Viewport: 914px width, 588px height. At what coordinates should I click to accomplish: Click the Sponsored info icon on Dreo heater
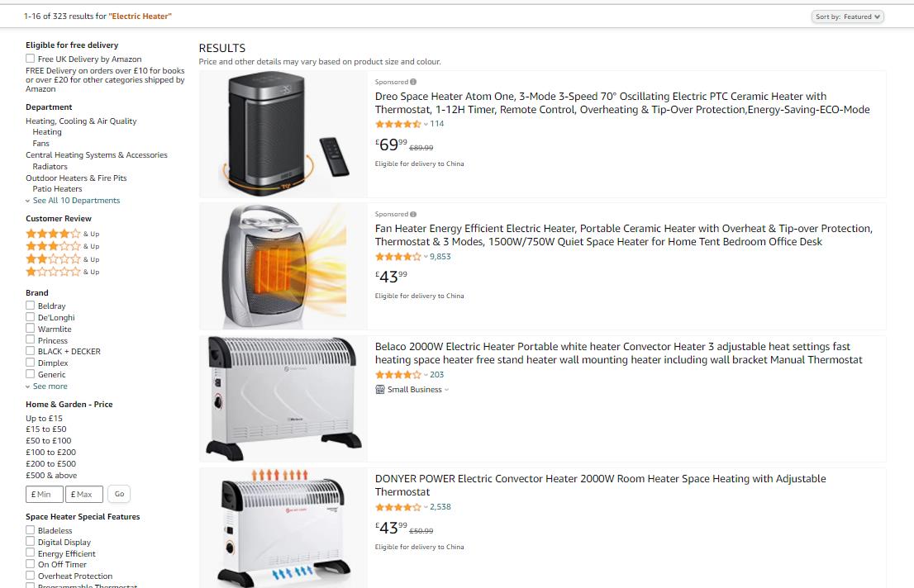coord(413,82)
